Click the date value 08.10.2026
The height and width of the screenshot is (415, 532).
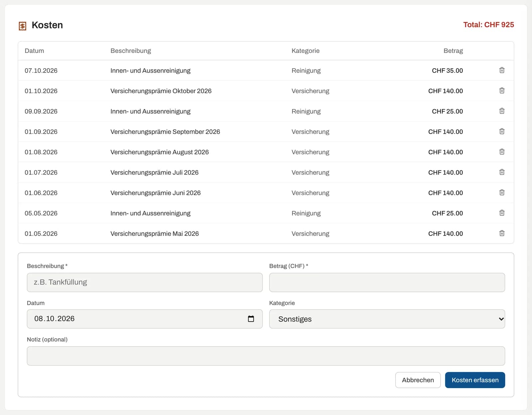pyautogui.click(x=55, y=319)
